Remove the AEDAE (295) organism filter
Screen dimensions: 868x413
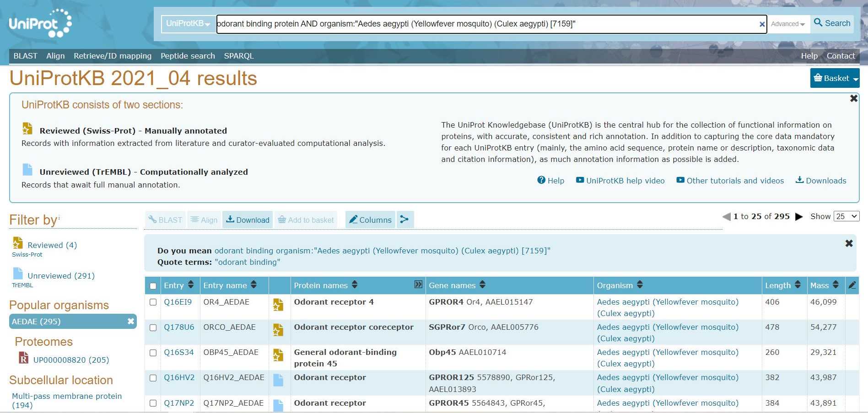(x=130, y=322)
